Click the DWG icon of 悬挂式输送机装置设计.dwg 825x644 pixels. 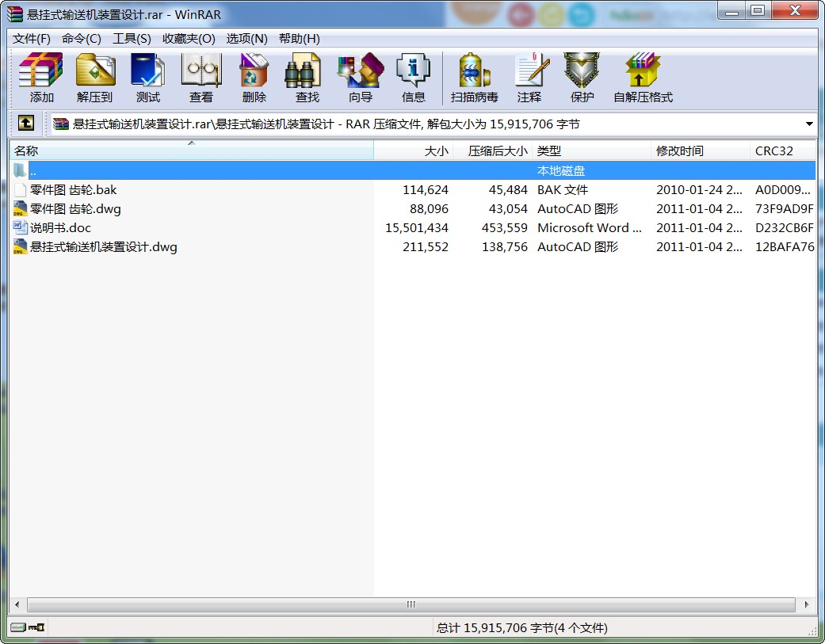(20, 246)
